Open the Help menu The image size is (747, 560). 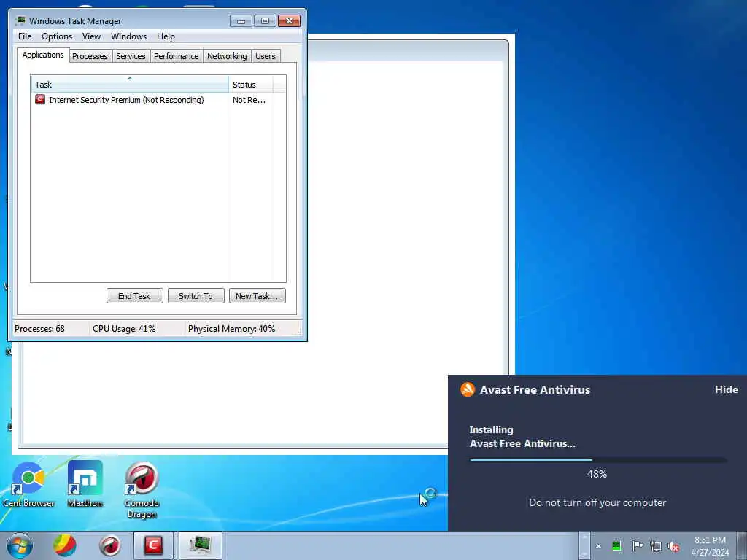pyautogui.click(x=166, y=36)
